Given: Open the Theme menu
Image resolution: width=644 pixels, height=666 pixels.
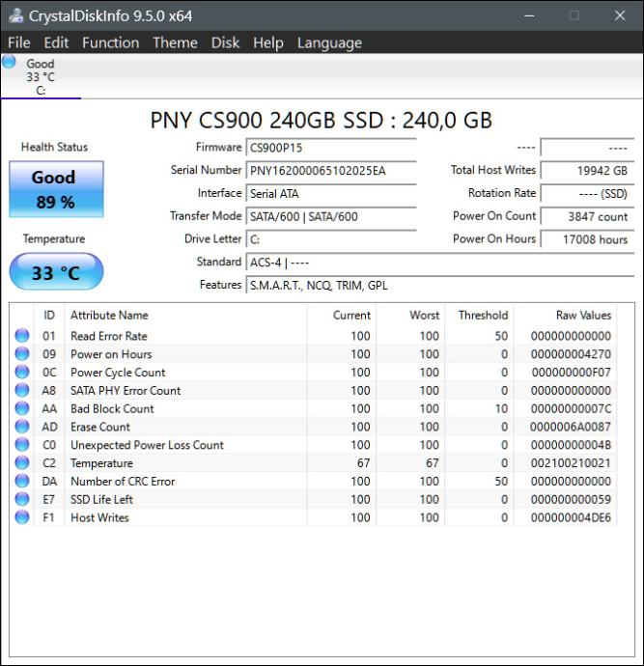Looking at the screenshot, I should (x=175, y=42).
